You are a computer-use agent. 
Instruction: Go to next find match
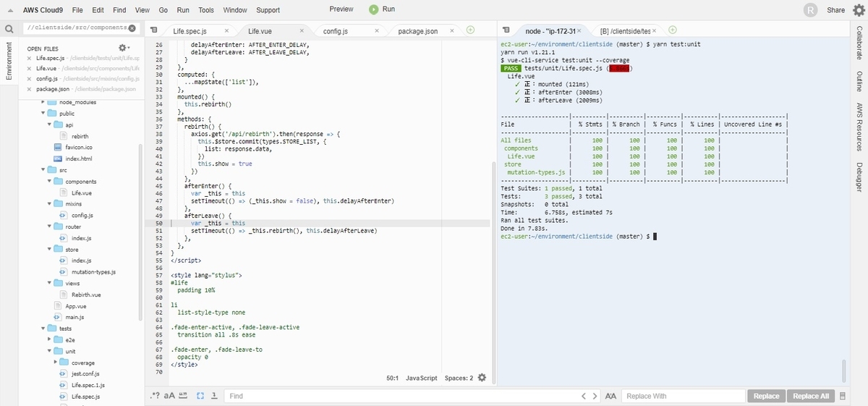tap(595, 396)
